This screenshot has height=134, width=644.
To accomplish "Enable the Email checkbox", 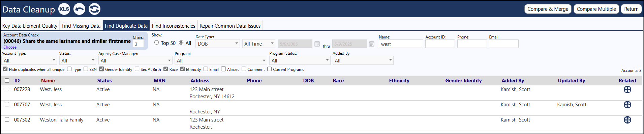I will [x=206, y=69].
